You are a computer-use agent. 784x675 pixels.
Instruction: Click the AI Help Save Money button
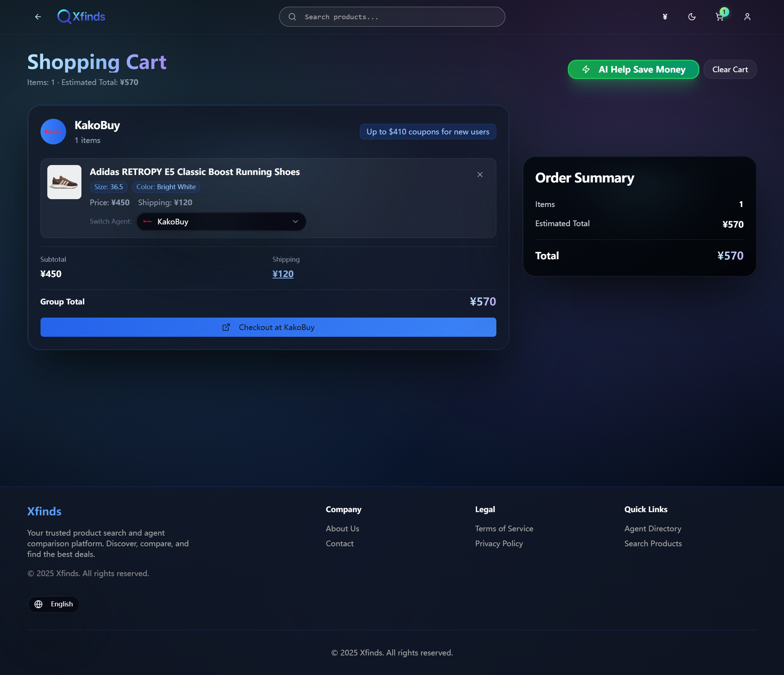[633, 70]
